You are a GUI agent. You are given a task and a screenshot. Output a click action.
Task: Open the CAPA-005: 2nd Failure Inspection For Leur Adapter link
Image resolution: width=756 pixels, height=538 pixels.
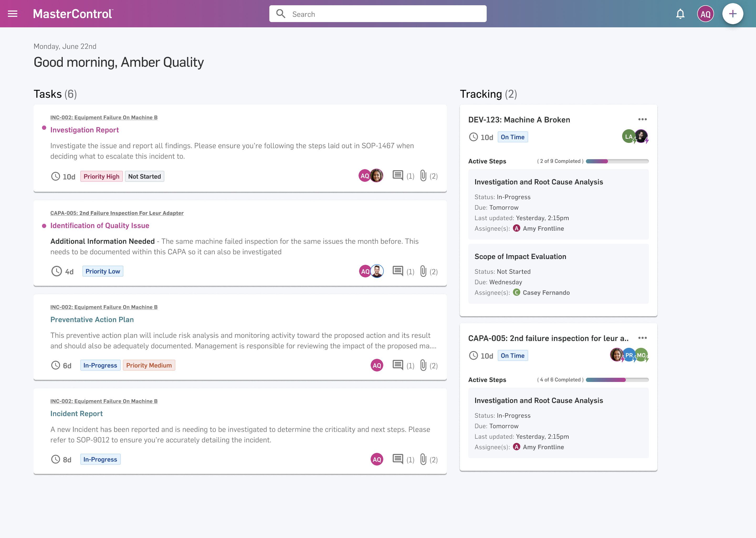pos(117,213)
